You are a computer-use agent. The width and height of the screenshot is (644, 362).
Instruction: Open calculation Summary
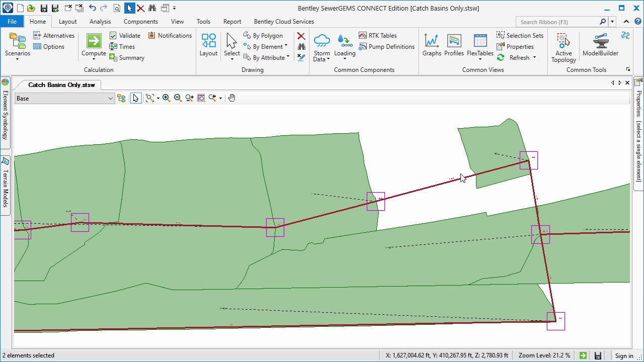(127, 58)
